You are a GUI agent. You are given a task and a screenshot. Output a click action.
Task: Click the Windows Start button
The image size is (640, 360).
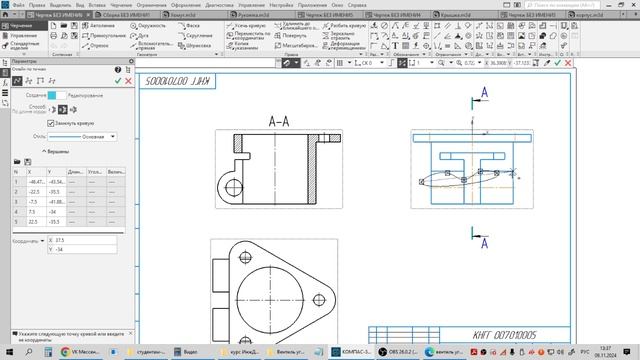[x=9, y=352]
